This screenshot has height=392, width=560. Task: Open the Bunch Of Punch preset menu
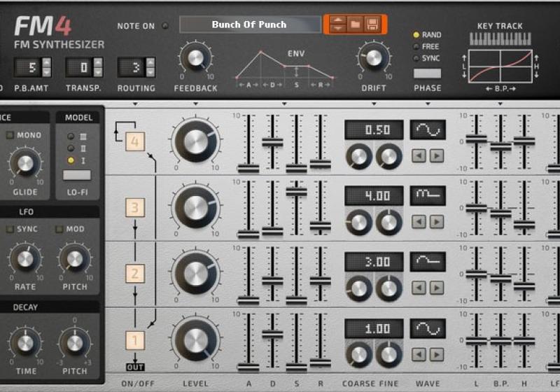click(x=249, y=25)
